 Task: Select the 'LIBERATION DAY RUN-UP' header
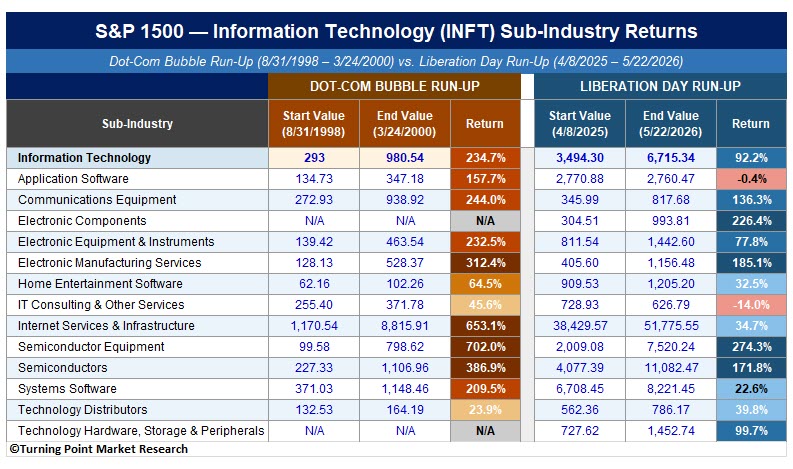tap(660, 86)
